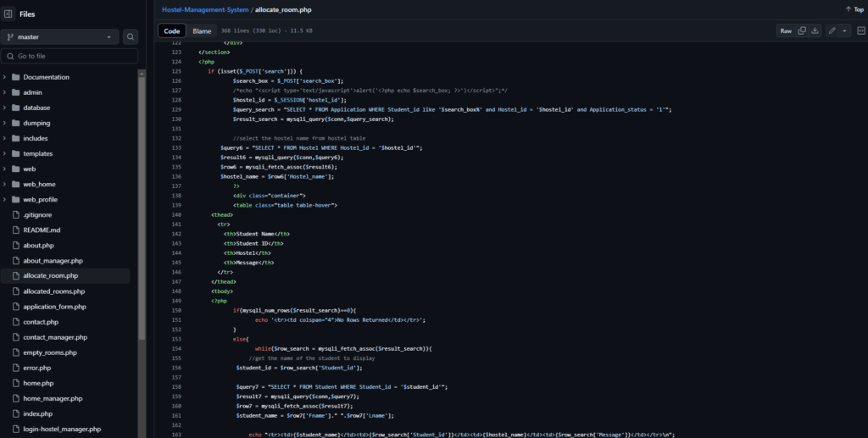Expand the web_profile folder chevron

[4, 200]
